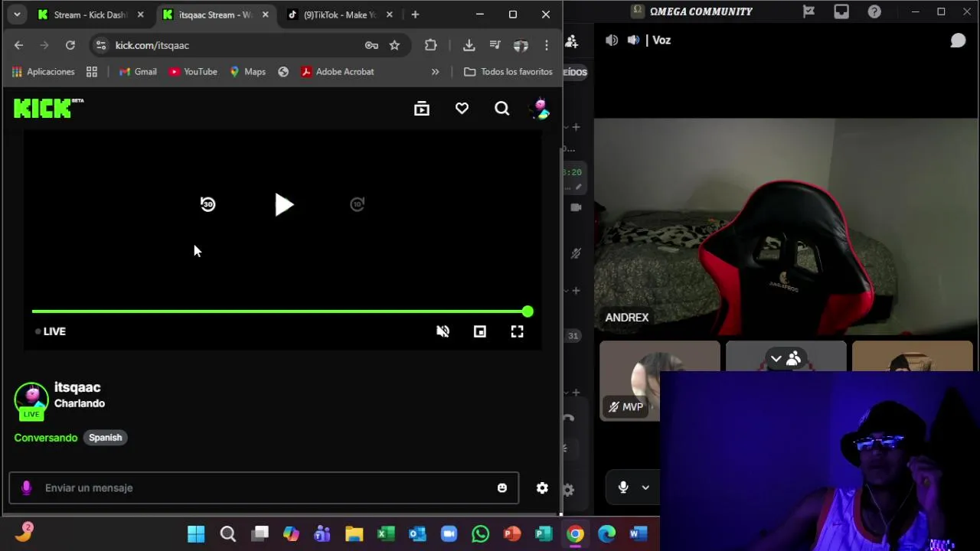Open Maps bookmark

tap(247, 72)
